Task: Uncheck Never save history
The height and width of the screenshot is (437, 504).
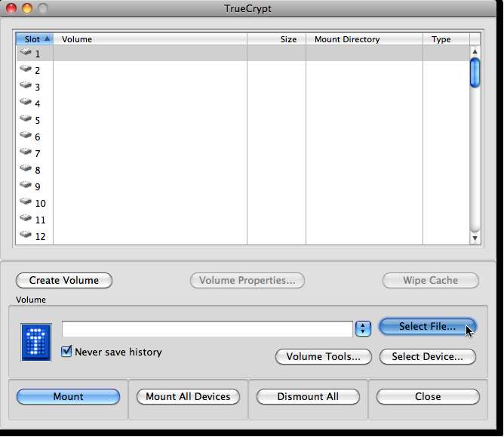Action: click(x=66, y=351)
